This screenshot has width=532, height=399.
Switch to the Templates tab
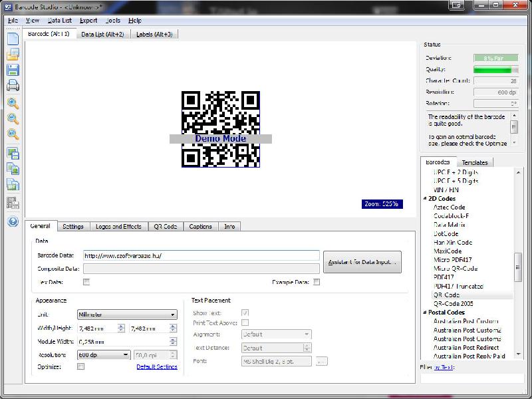475,162
